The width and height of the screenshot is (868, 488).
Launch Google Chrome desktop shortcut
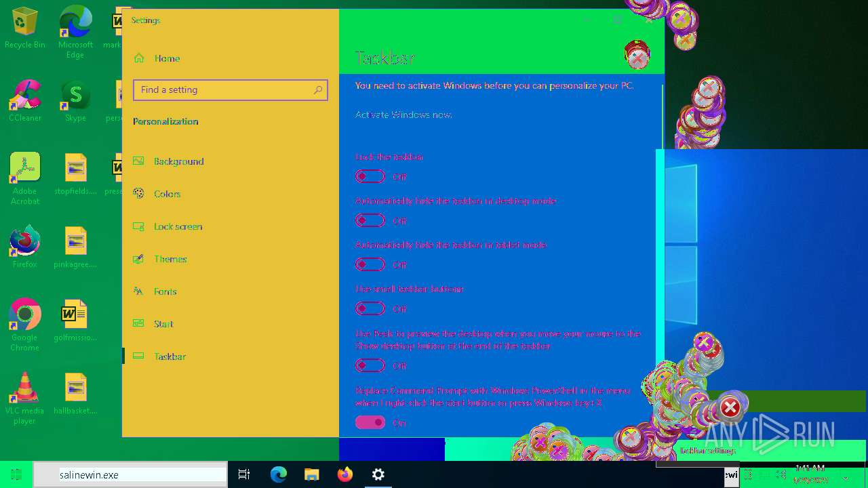[x=25, y=325]
